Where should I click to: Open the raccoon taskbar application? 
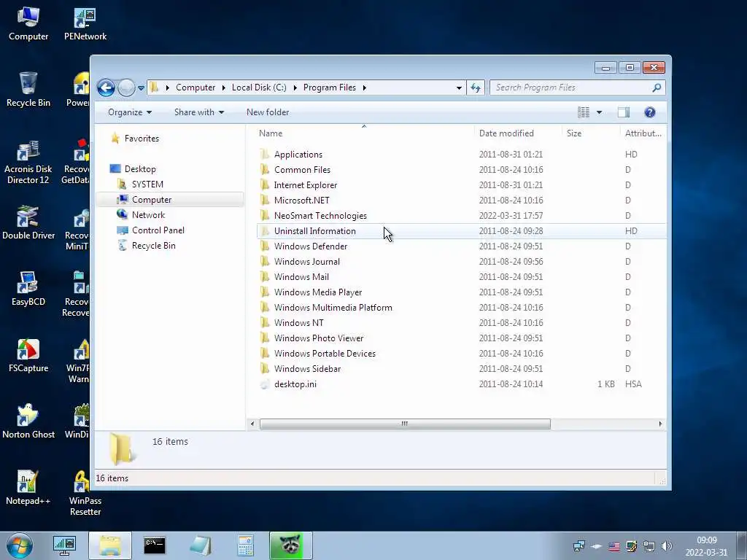(x=290, y=545)
